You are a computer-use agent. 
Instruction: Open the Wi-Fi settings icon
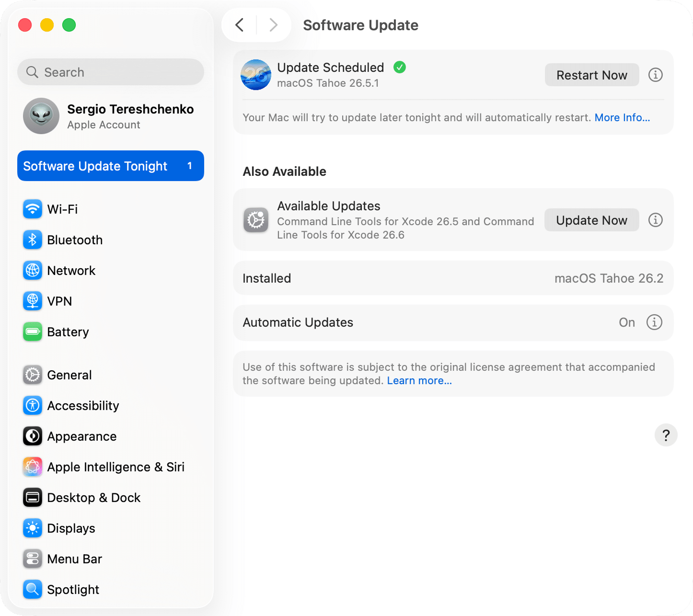tap(33, 209)
